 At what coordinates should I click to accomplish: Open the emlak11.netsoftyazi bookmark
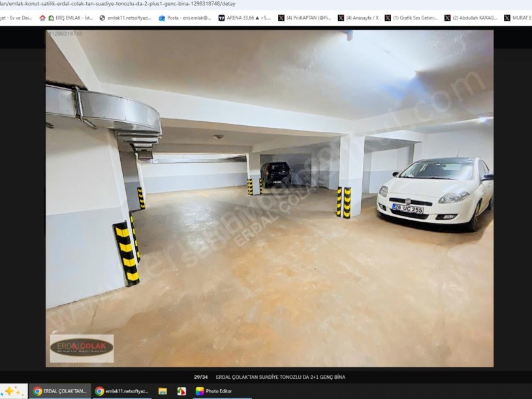[x=125, y=18]
